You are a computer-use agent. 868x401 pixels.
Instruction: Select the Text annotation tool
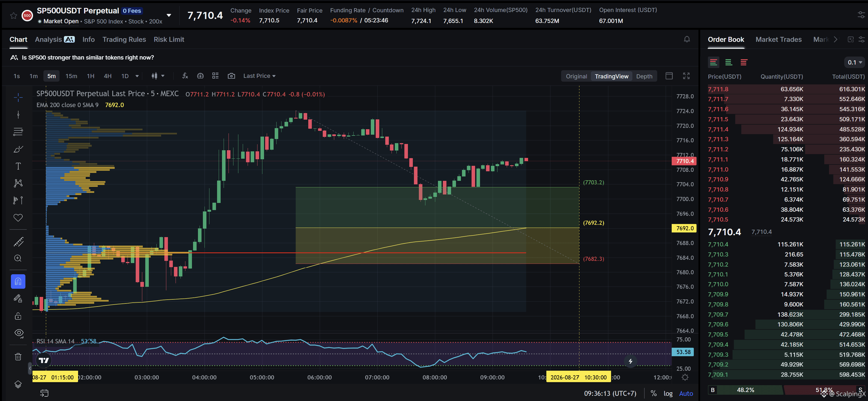[18, 166]
